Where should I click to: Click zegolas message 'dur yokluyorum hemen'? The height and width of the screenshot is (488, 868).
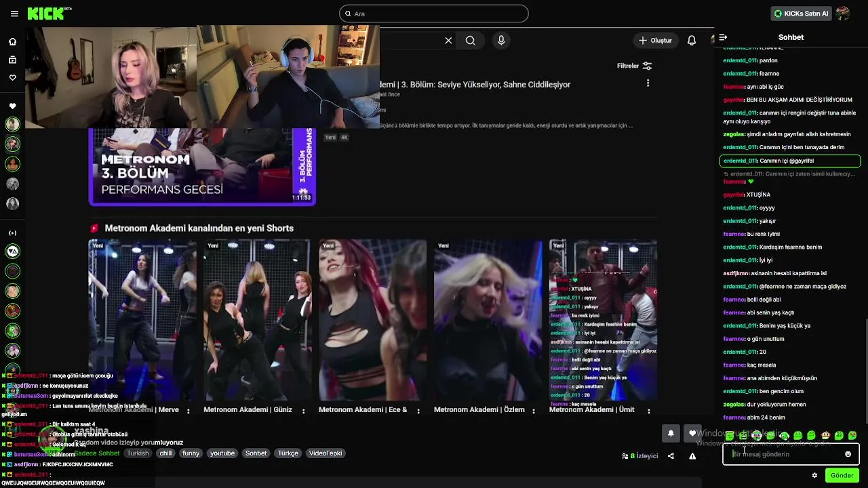765,405
